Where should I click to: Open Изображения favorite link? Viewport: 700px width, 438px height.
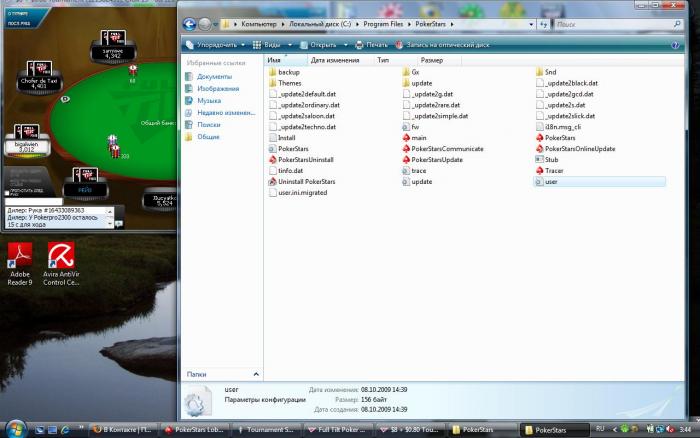click(212, 89)
